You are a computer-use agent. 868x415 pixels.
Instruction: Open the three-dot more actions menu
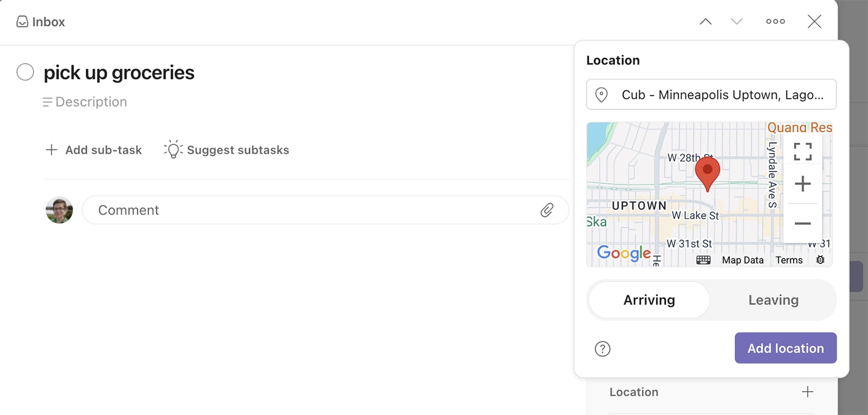775,22
